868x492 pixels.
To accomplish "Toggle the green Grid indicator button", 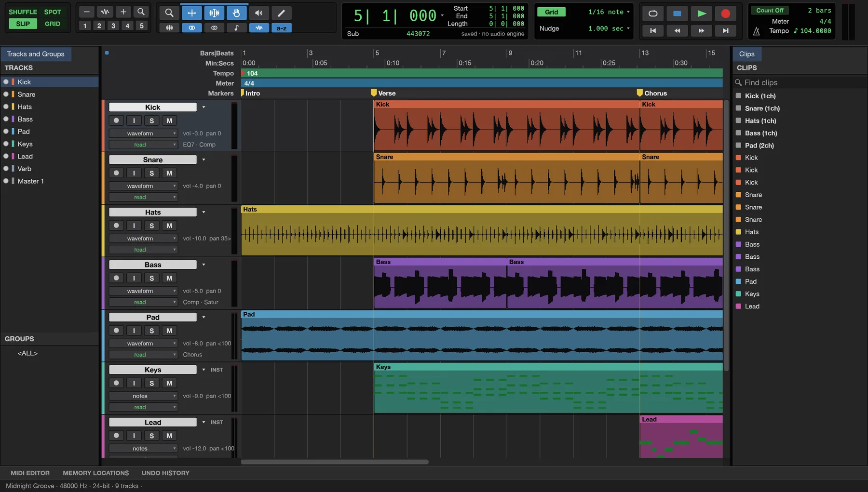I will [551, 12].
